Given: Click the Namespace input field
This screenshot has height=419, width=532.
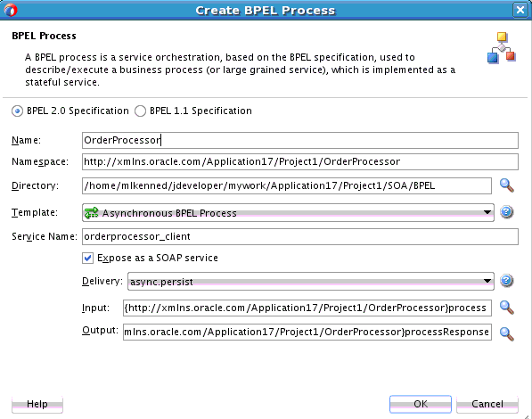Looking at the screenshot, I should pyautogui.click(x=300, y=161).
